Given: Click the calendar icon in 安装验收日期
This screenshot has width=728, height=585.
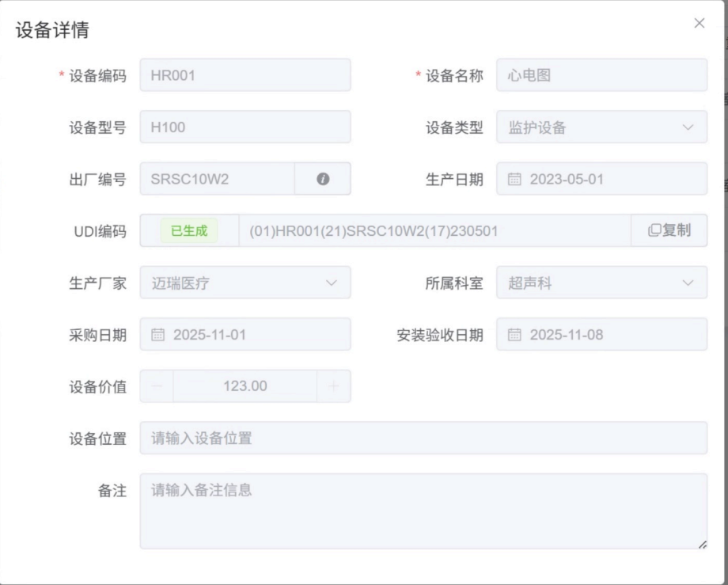Looking at the screenshot, I should (x=514, y=334).
